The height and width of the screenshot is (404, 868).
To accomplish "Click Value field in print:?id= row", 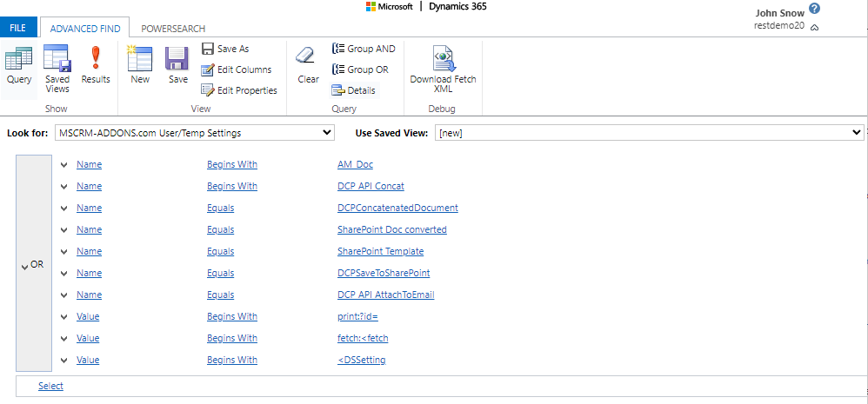I will point(88,316).
